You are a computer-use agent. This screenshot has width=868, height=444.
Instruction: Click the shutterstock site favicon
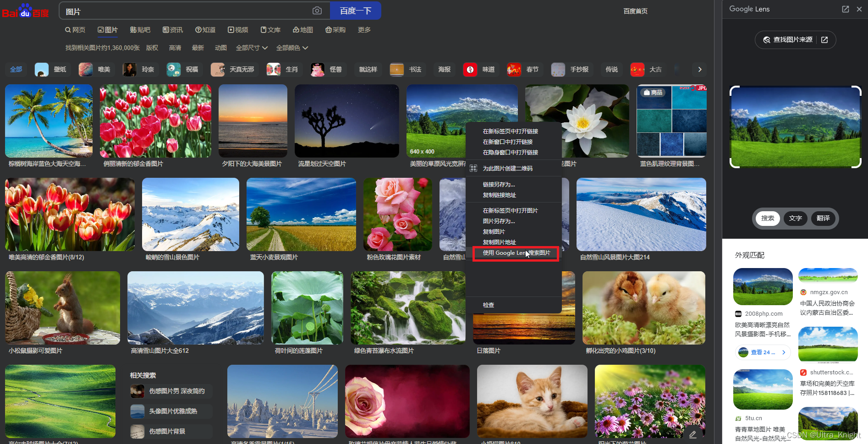click(803, 373)
